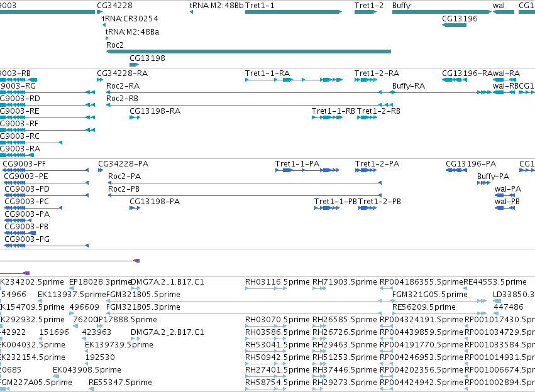Click the CG9003-PG protein feature
The image size is (535, 392).
click(47, 246)
